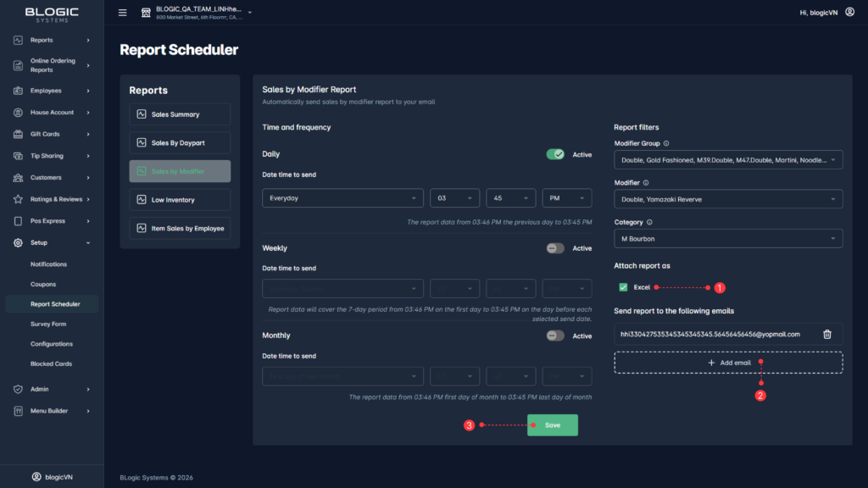This screenshot has height=488, width=868.
Task: Open the Everyday frequency dropdown
Action: tap(342, 198)
